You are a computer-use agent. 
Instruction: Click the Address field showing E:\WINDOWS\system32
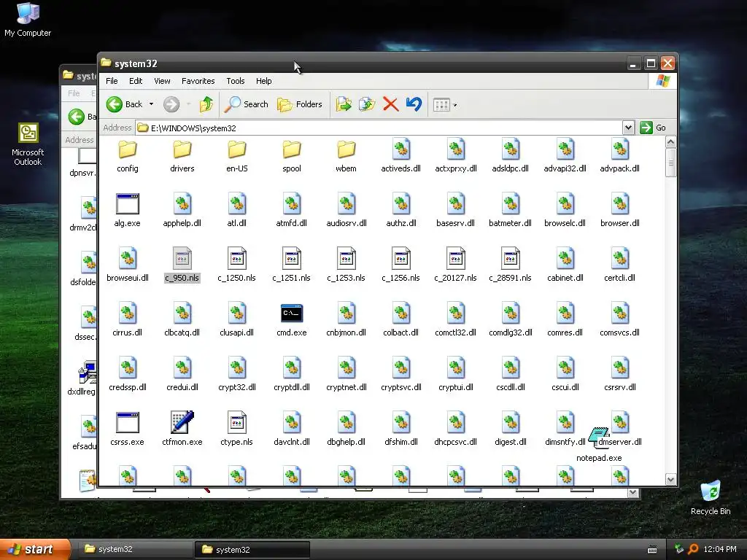point(379,128)
